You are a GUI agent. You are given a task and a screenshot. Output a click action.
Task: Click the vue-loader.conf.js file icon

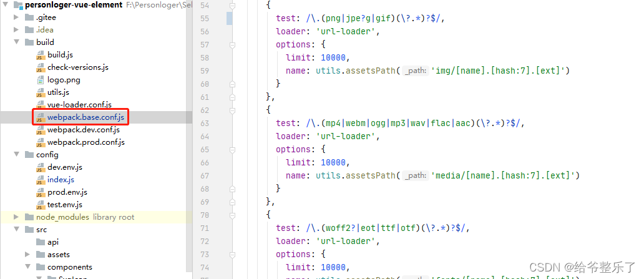40,105
